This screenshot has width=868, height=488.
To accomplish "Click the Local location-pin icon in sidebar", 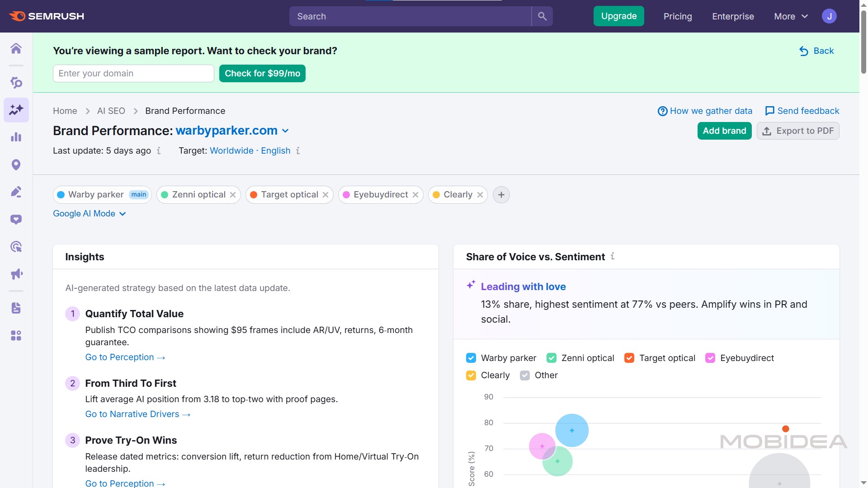I will point(16,165).
